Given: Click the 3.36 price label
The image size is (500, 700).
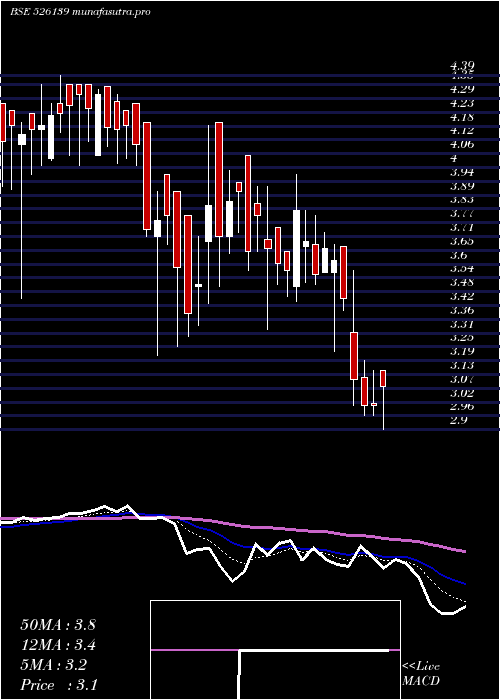Looking at the screenshot, I should [462, 310].
